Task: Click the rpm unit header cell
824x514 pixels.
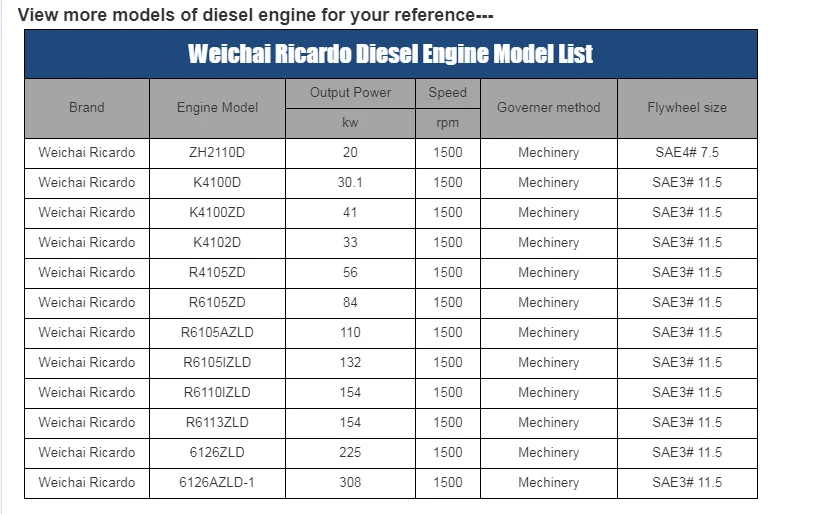Action: 448,124
